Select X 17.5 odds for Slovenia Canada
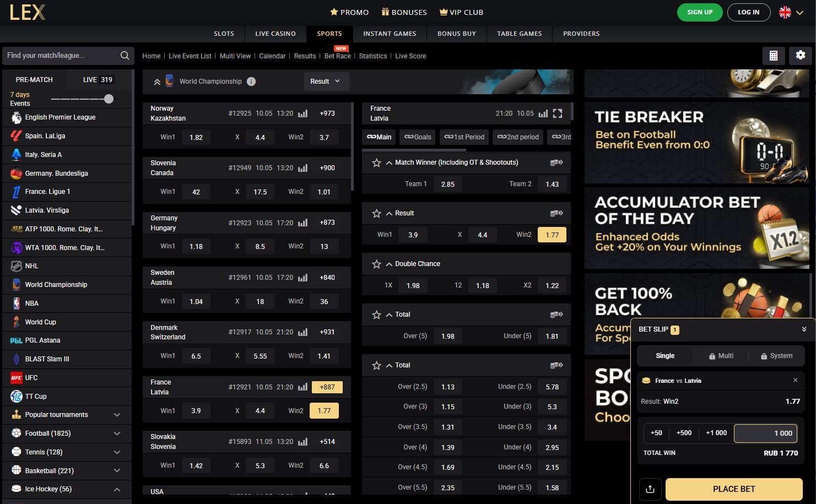The height and width of the screenshot is (504, 816). pyautogui.click(x=260, y=192)
